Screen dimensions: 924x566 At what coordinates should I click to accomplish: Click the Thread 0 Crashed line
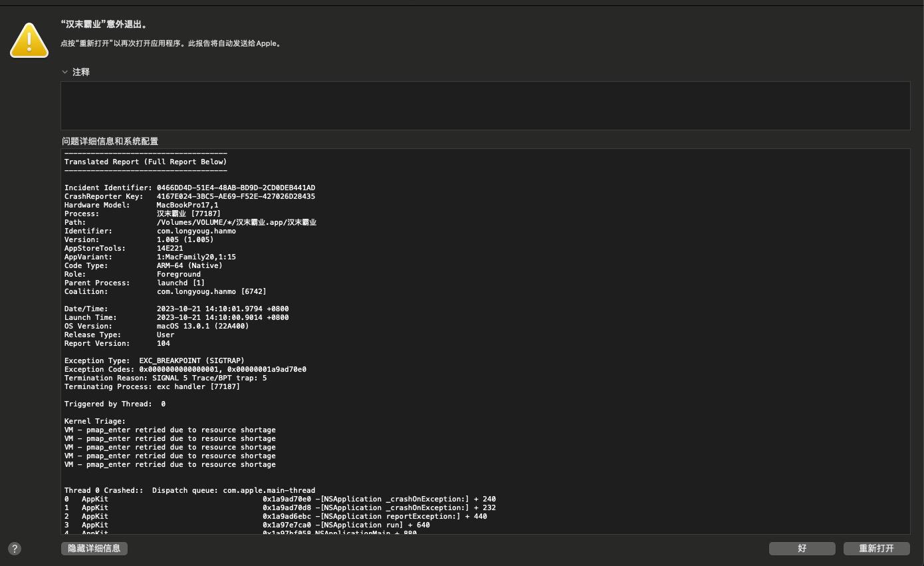pyautogui.click(x=189, y=491)
